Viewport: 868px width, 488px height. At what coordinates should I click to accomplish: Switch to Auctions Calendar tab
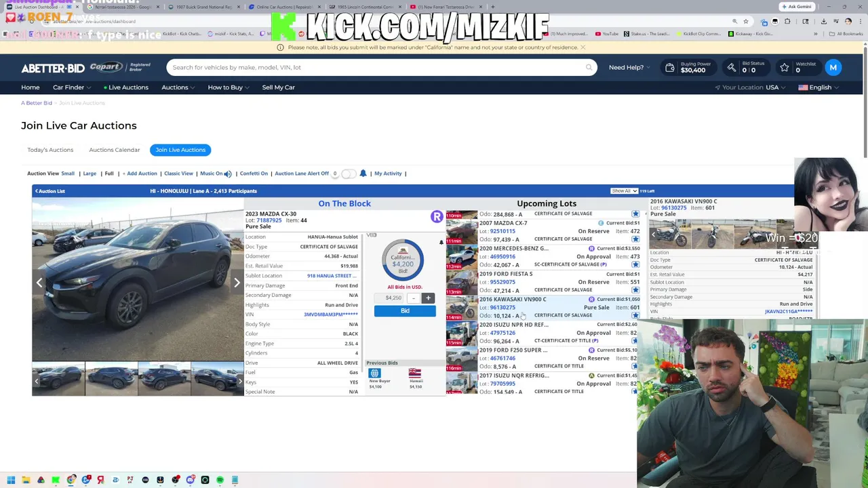[x=114, y=150]
